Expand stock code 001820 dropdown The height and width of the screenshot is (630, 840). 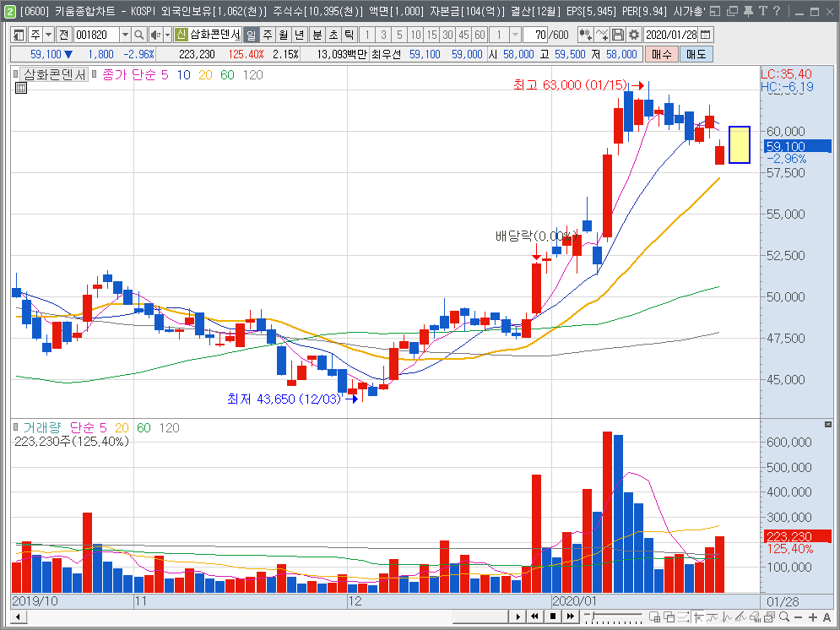pyautogui.click(x=125, y=35)
